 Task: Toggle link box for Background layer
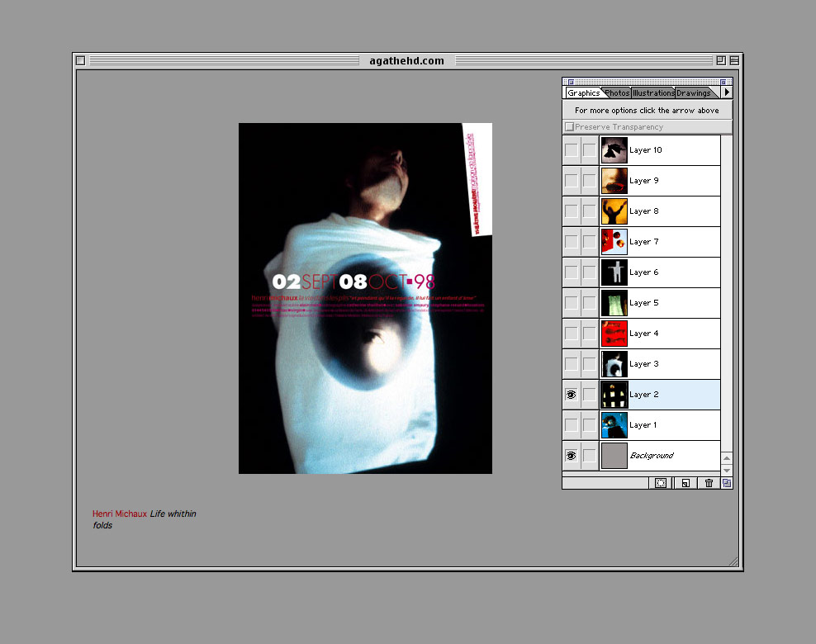(x=589, y=456)
